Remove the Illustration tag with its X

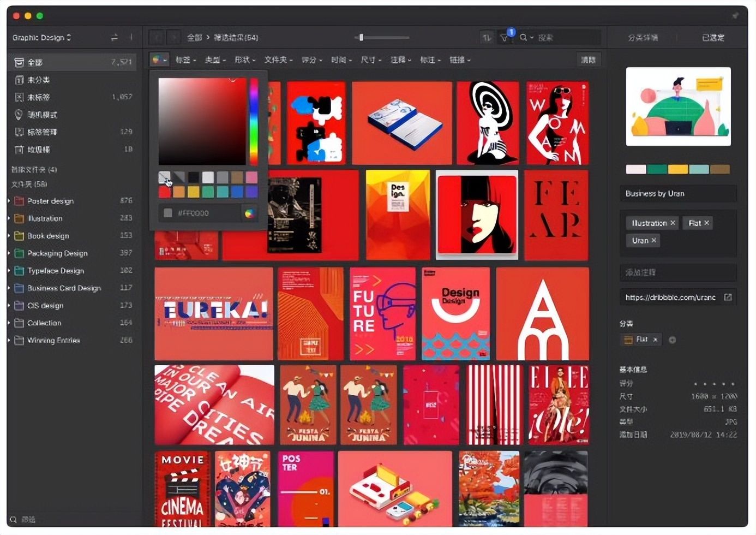click(x=673, y=223)
